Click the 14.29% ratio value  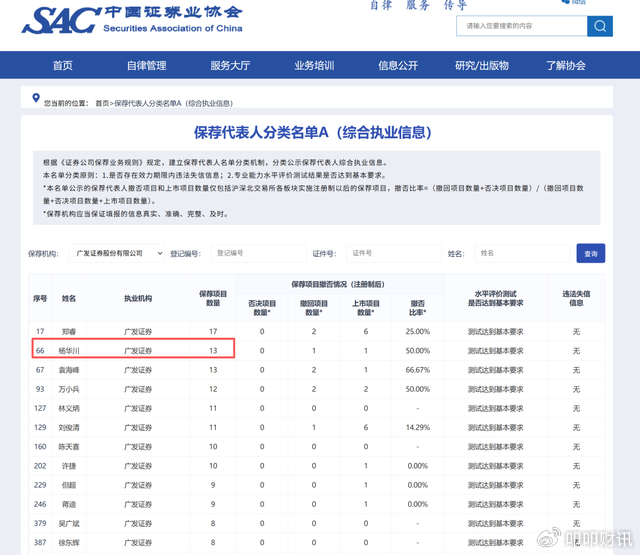pos(418,427)
